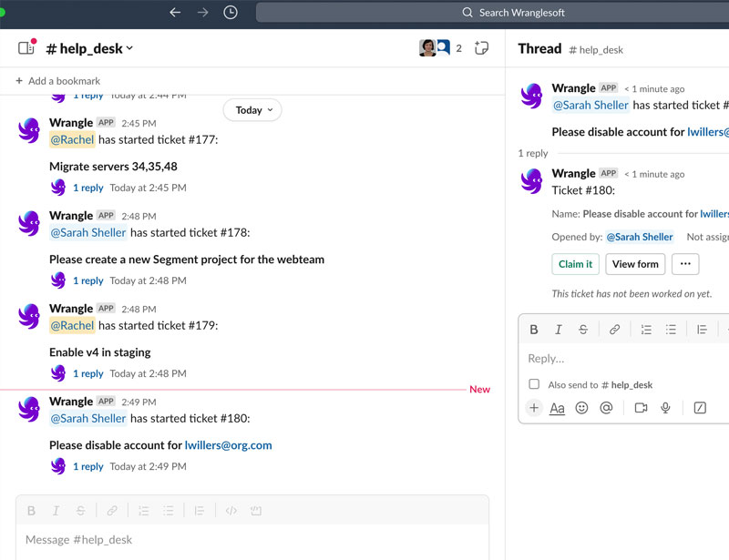Viewport: 729px width, 560px height.
Task: Add a bookmark to the channel
Action: [x=58, y=81]
